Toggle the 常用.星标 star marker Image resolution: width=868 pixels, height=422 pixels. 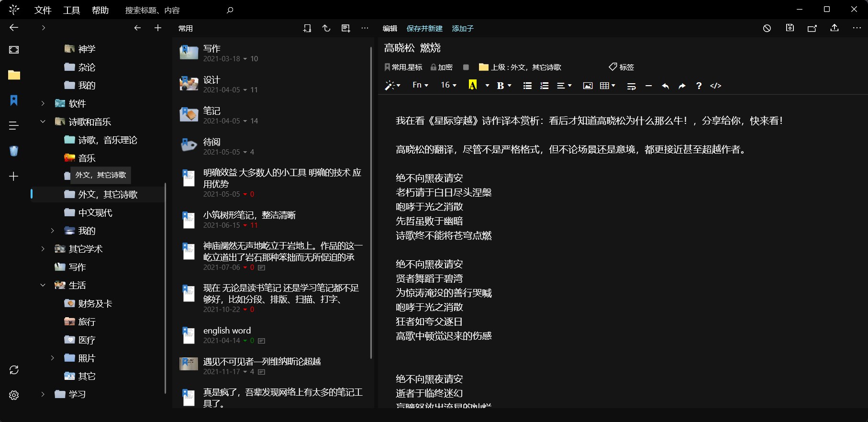click(403, 67)
